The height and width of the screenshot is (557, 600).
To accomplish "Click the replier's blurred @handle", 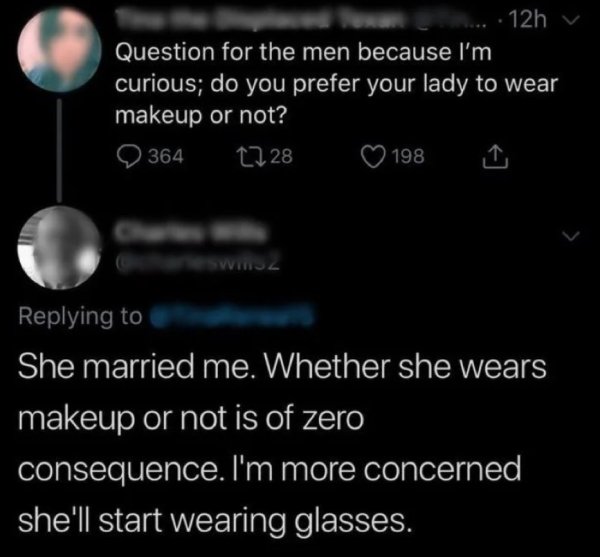I will click(198, 263).
